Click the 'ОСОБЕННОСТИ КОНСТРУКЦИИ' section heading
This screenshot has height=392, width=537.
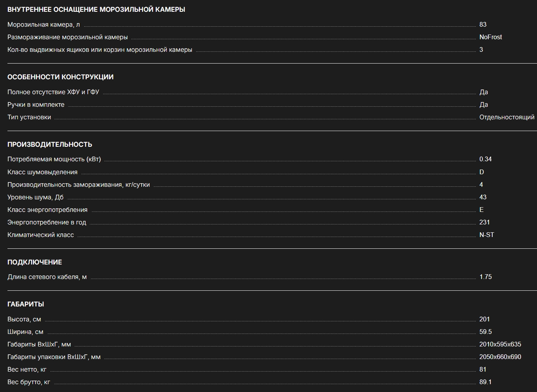[60, 77]
